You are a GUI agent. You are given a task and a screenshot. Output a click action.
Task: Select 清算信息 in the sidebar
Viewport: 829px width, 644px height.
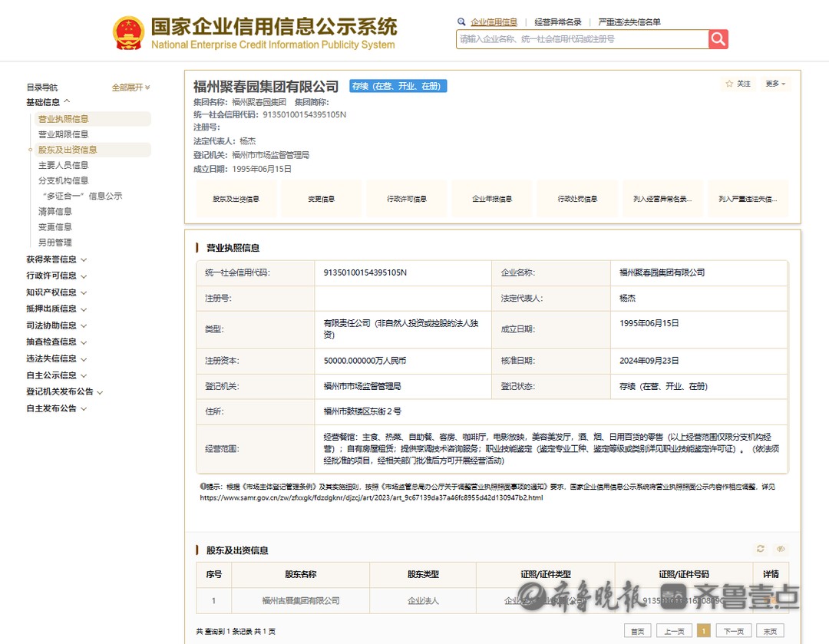[x=55, y=212]
